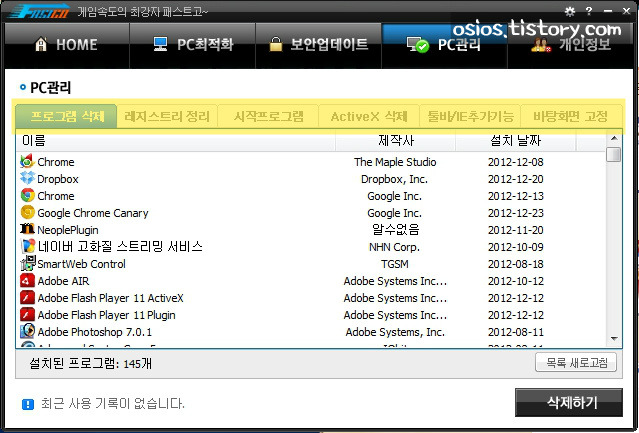Select the SmartWeb Control name
This screenshot has height=433, width=639.
(82, 264)
